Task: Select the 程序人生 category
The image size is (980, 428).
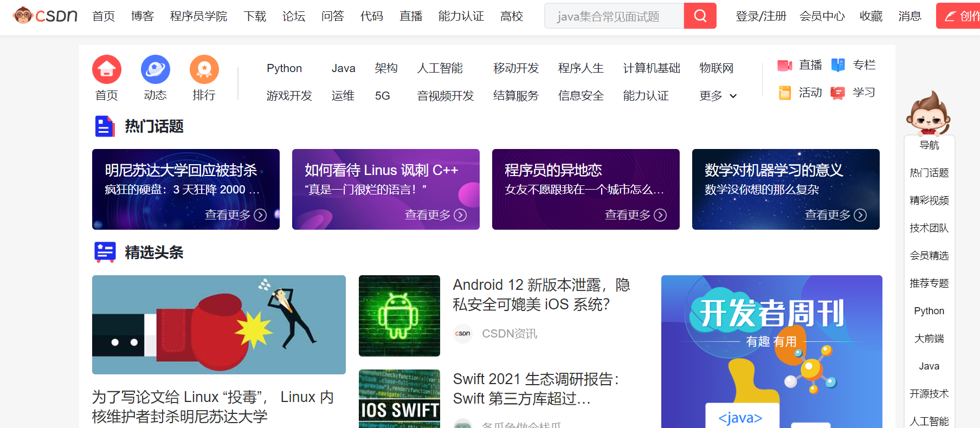Action: pos(581,68)
